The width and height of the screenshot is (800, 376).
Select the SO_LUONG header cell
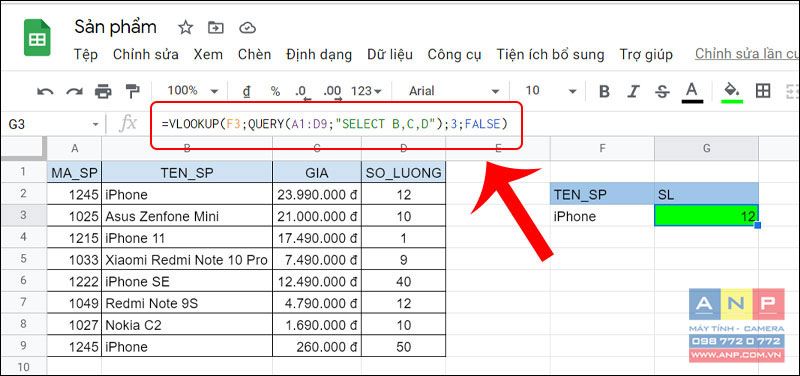point(404,173)
